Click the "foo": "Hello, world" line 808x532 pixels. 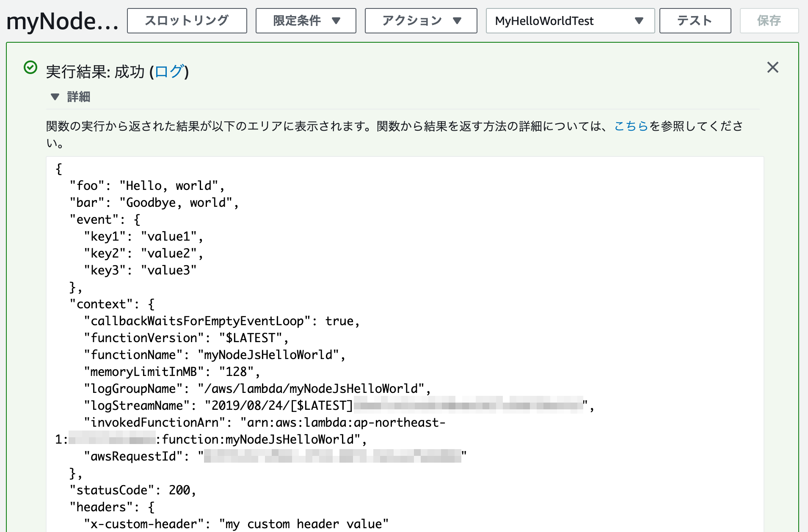[x=147, y=186]
